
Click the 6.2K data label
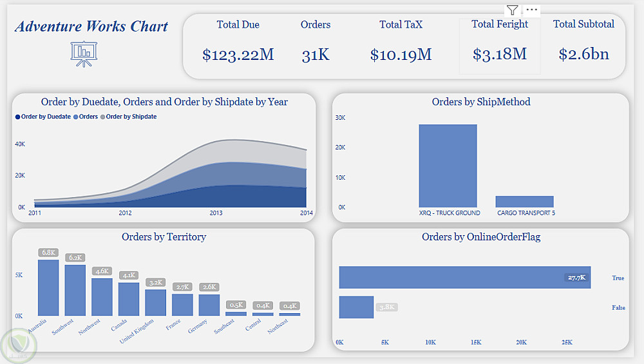click(75, 258)
